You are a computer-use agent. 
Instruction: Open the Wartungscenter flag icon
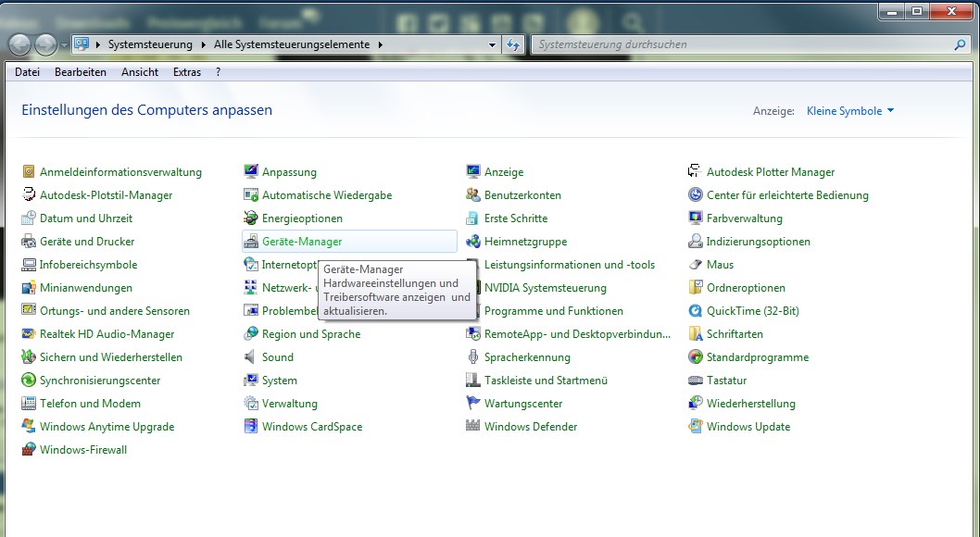[x=473, y=404]
